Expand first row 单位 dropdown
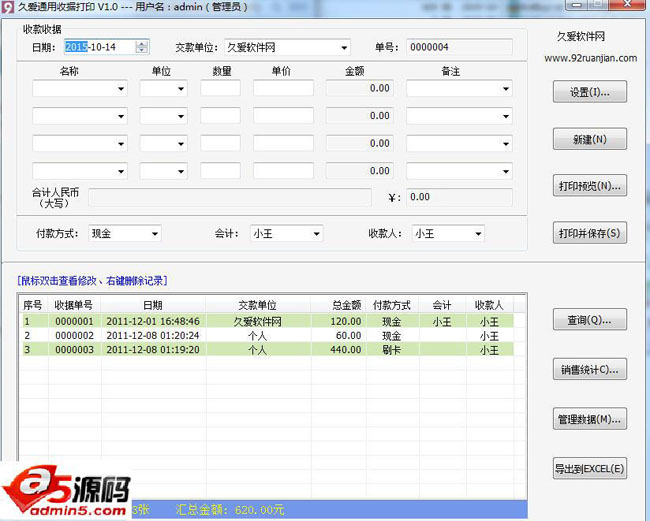The height and width of the screenshot is (521, 650). [x=181, y=89]
